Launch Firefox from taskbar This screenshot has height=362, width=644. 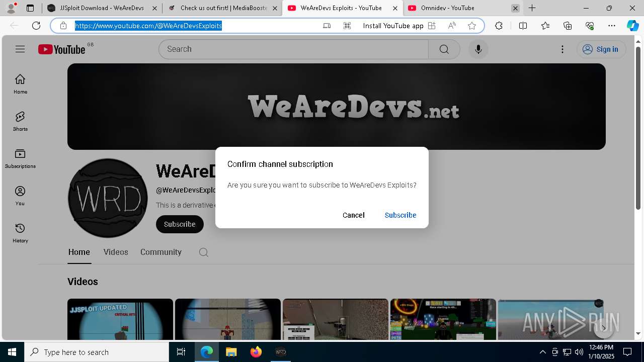(256, 352)
